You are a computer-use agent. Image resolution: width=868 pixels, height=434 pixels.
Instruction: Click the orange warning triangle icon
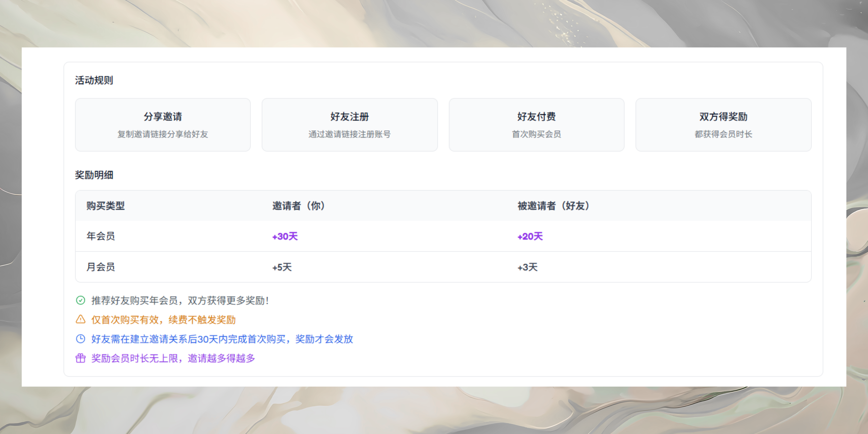point(81,319)
